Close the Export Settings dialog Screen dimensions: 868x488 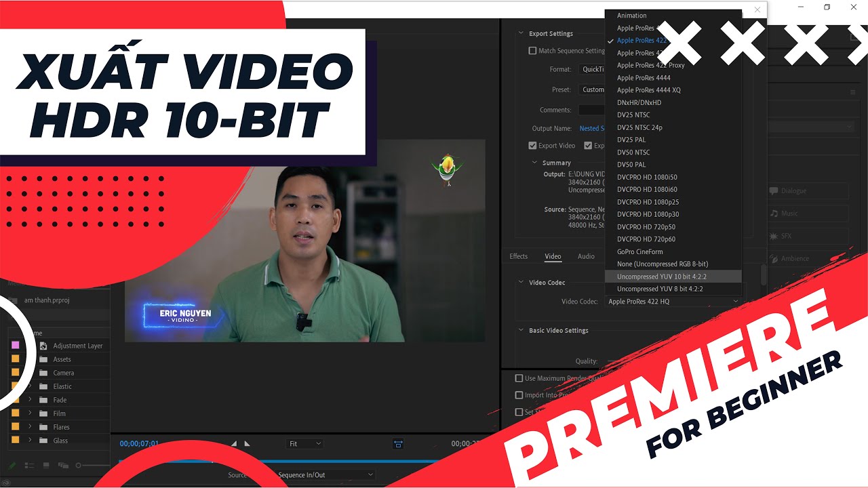coord(757,9)
